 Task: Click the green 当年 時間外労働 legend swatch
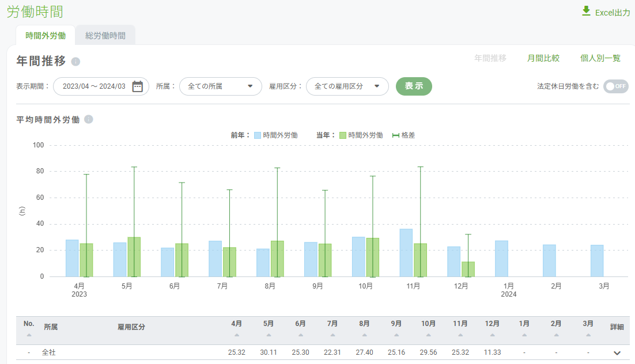(x=342, y=135)
